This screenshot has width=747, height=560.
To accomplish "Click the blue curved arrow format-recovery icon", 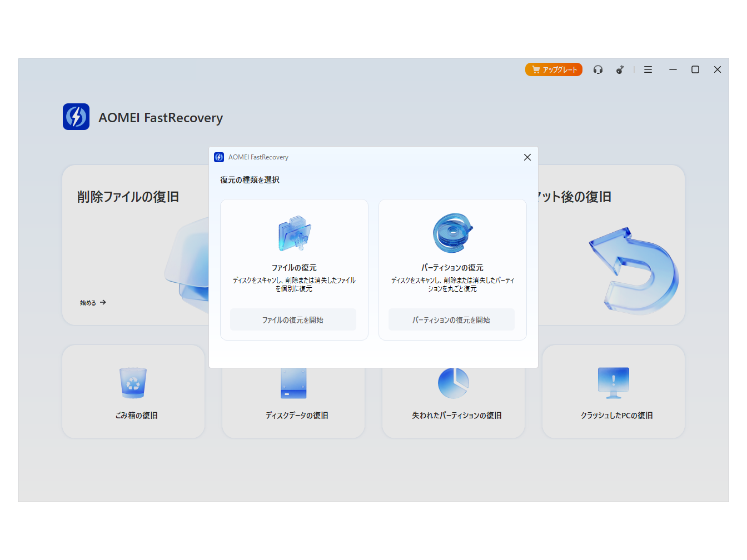I will click(x=634, y=271).
